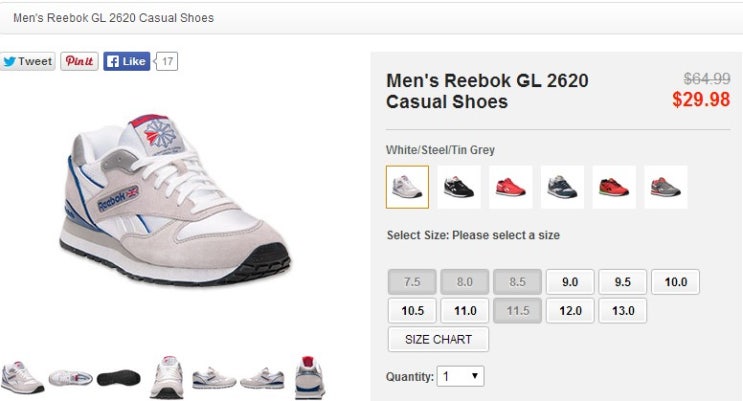Screen dimensions: 743x401
Task: Open the SIZE CHART
Action: click(438, 339)
